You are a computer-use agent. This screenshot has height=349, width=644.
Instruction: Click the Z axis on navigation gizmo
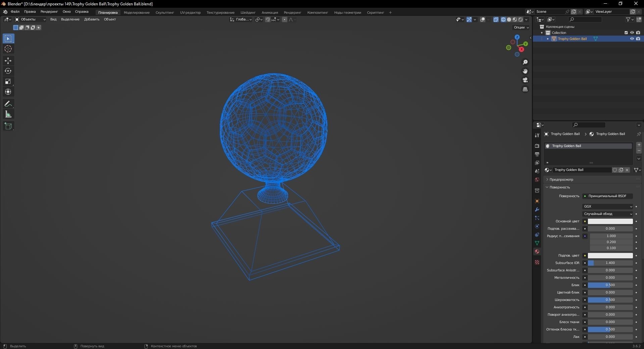click(517, 37)
